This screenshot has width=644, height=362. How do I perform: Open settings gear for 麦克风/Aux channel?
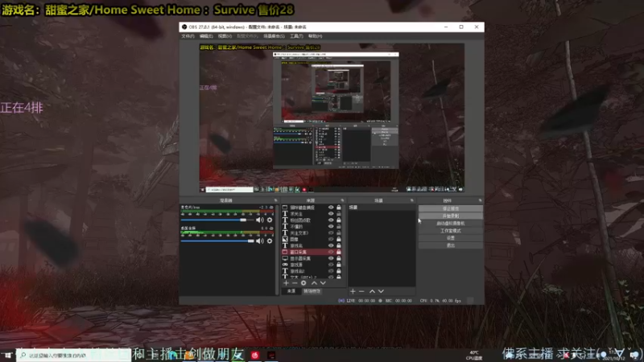pyautogui.click(x=270, y=220)
